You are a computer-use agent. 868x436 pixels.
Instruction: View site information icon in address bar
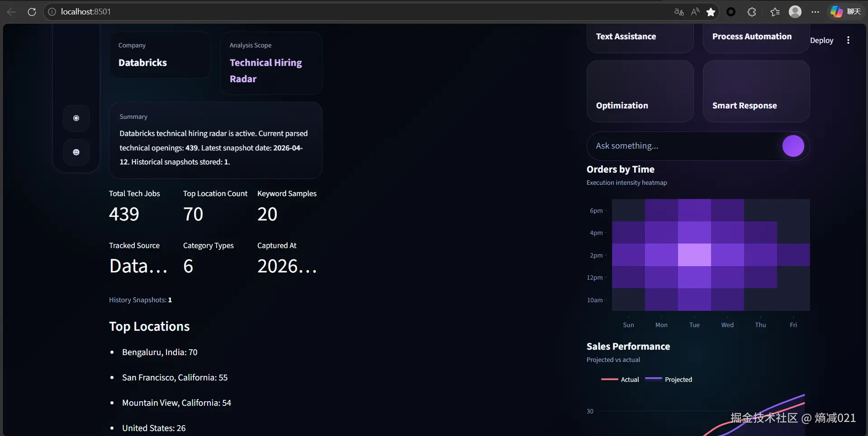point(52,12)
